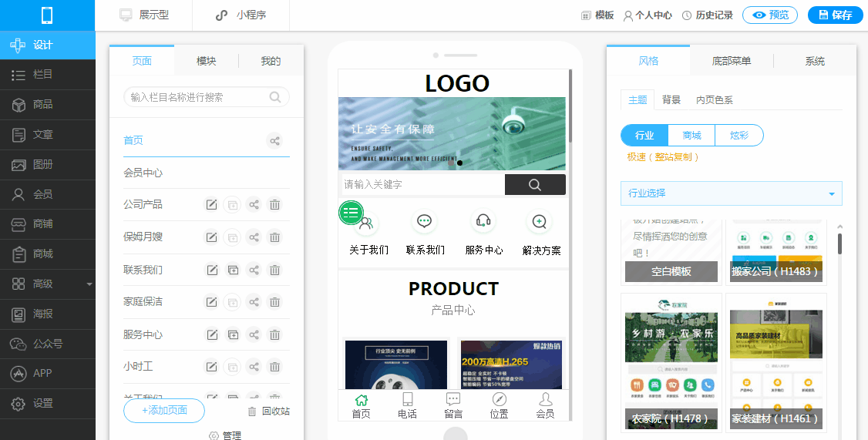The image size is (868, 440).
Task: Edit the 公司产品 page
Action: click(x=211, y=205)
